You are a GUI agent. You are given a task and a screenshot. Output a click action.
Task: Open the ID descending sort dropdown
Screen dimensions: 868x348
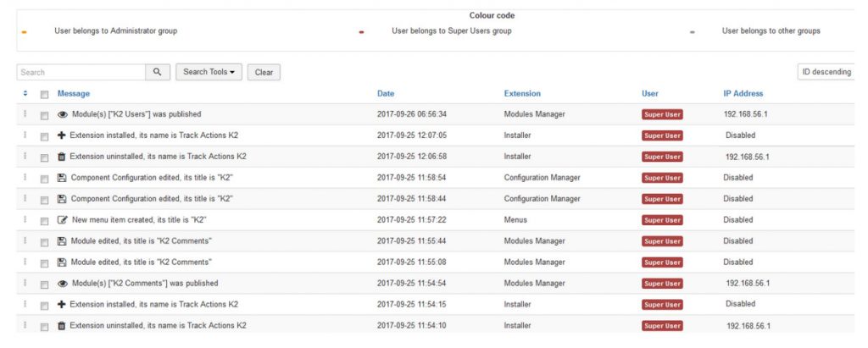point(826,72)
